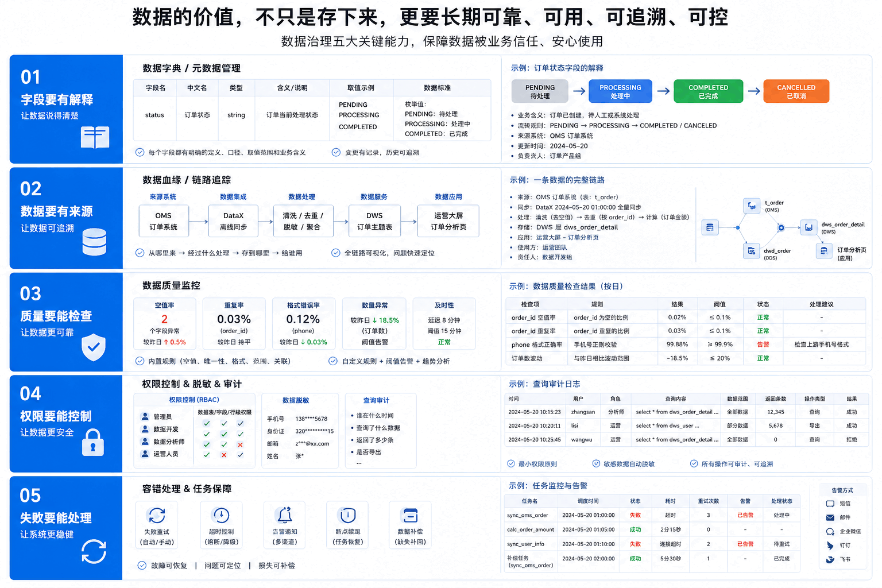Click the dws_order_detail (DWS) node icon
This screenshot has width=882, height=588.
808,227
